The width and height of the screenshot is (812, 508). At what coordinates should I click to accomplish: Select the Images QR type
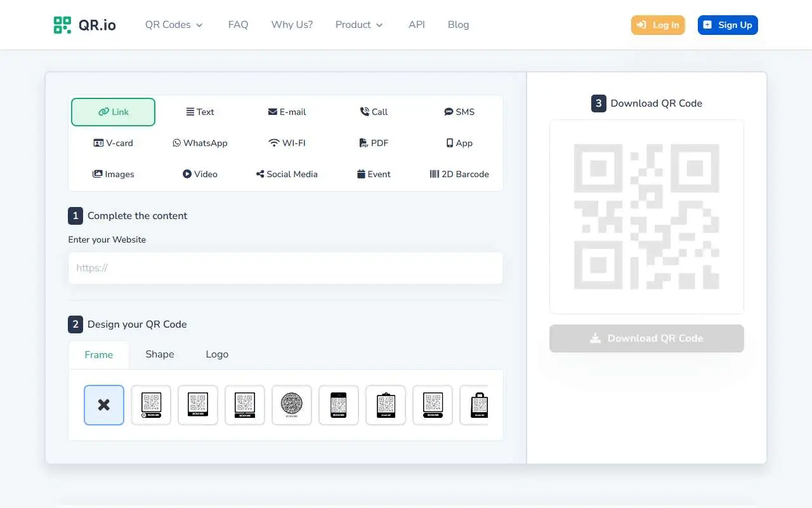pos(113,174)
